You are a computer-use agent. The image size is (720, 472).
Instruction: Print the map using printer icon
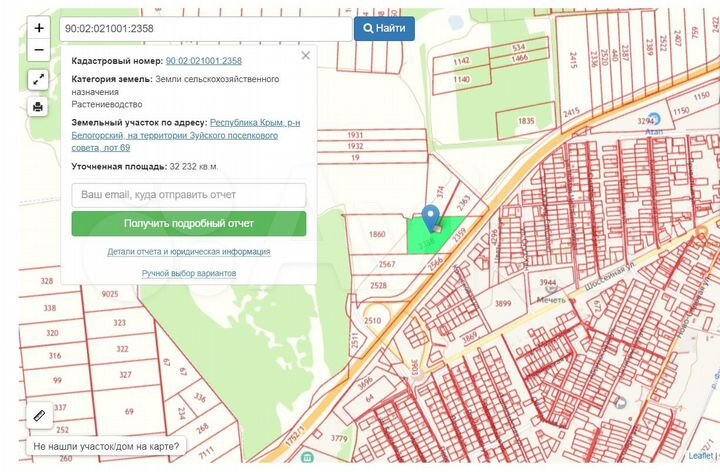(x=38, y=107)
